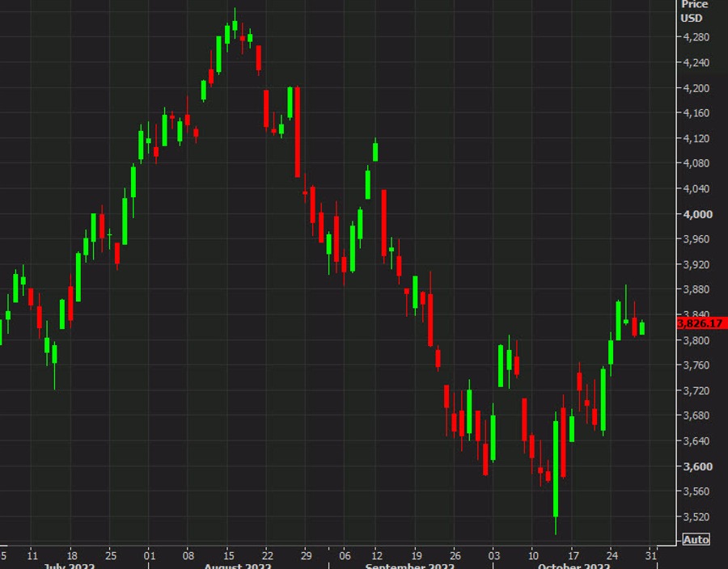
Task: Select the 4,120 price level label
Action: tap(696, 138)
